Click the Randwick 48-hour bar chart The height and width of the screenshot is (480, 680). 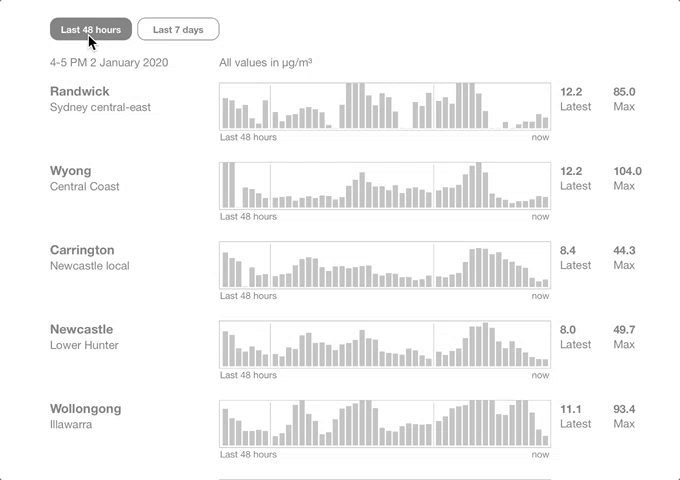[385, 106]
